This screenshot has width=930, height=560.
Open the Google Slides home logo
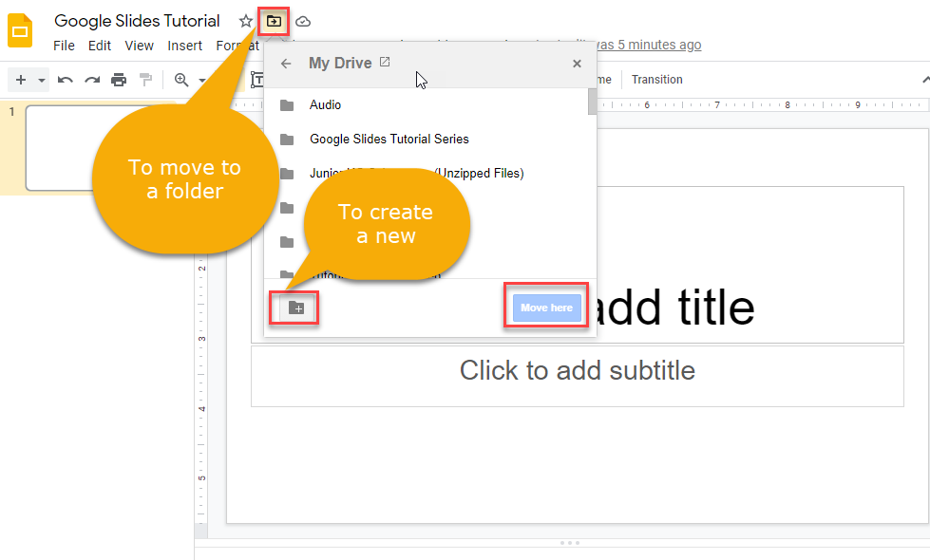click(20, 30)
